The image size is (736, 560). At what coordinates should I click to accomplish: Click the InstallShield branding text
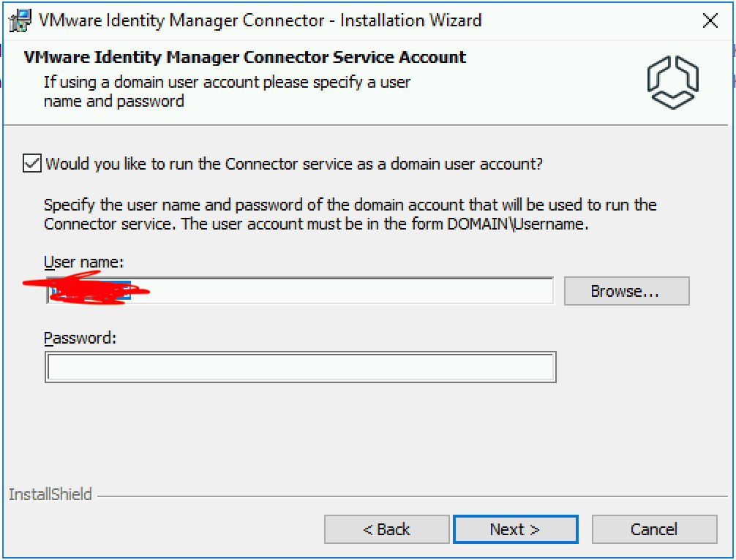click(50, 494)
